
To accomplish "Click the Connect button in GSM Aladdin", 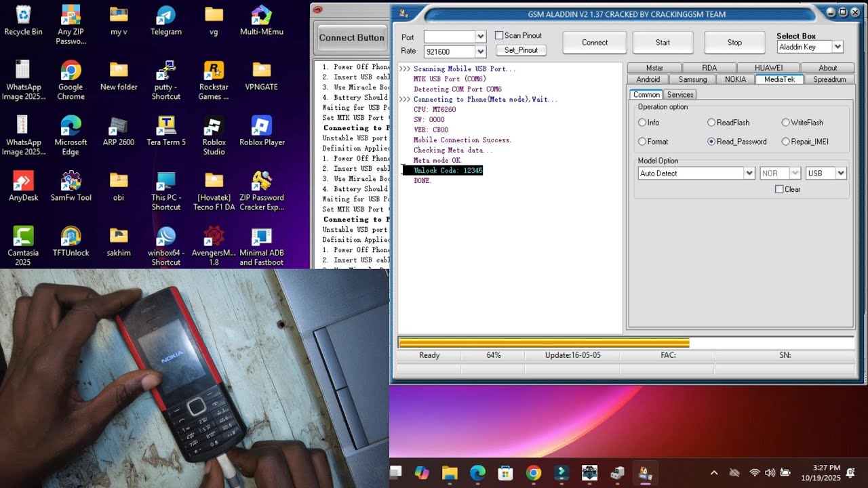I will pos(595,43).
